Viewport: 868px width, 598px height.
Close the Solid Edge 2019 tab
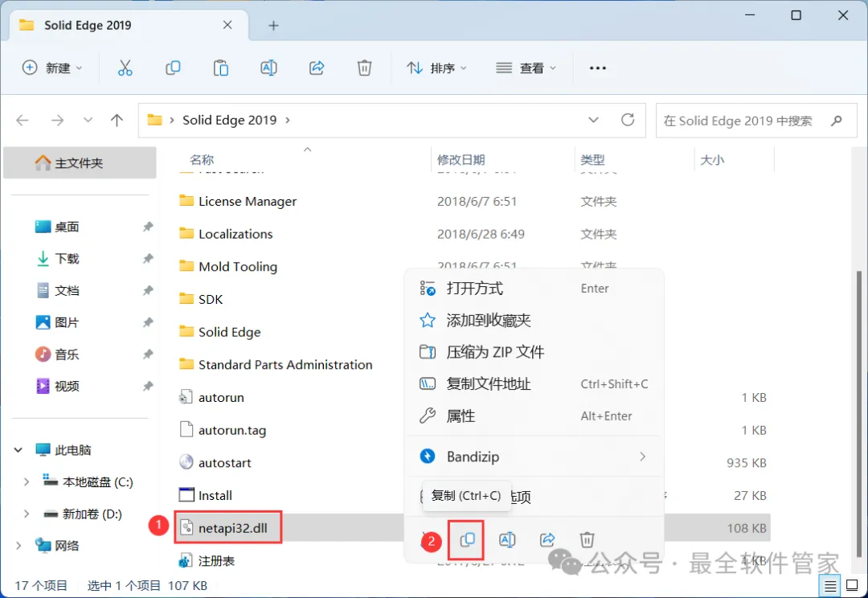coord(227,25)
